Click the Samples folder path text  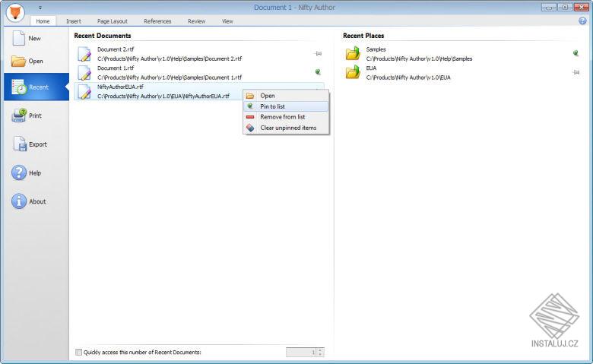coord(419,59)
